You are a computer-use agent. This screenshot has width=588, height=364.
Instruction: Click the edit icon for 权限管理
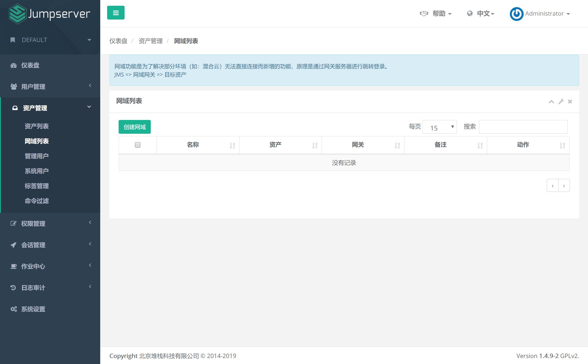point(14,223)
